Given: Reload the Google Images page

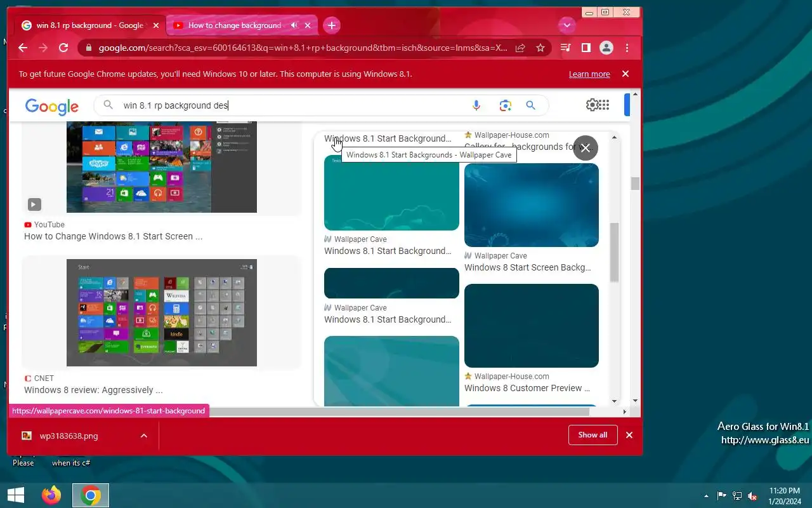Looking at the screenshot, I should (63, 48).
